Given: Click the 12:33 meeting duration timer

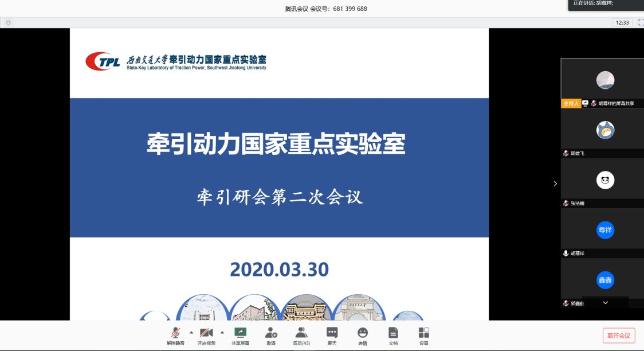Looking at the screenshot, I should 622,22.
